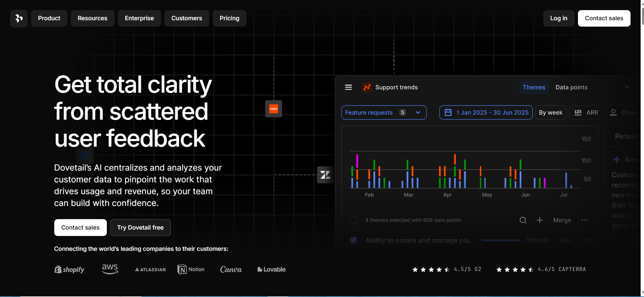Click the ARR metric button
Viewport: 644px width, 297px height.
point(586,113)
